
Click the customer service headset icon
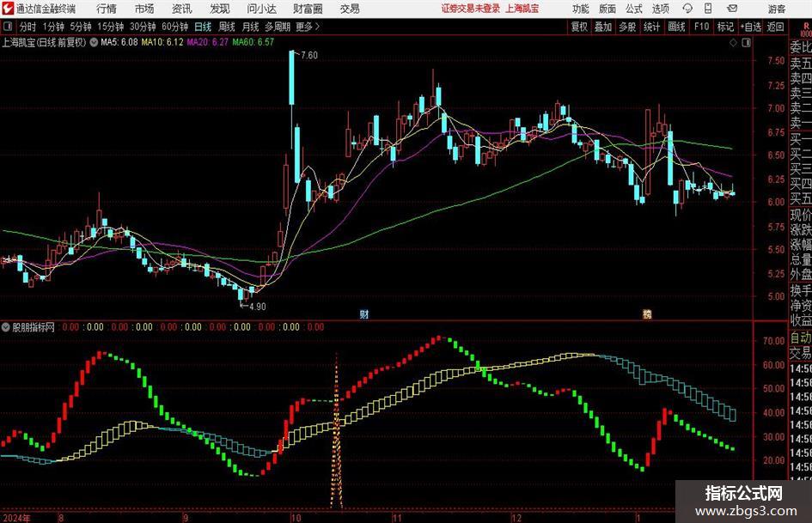tap(687, 9)
